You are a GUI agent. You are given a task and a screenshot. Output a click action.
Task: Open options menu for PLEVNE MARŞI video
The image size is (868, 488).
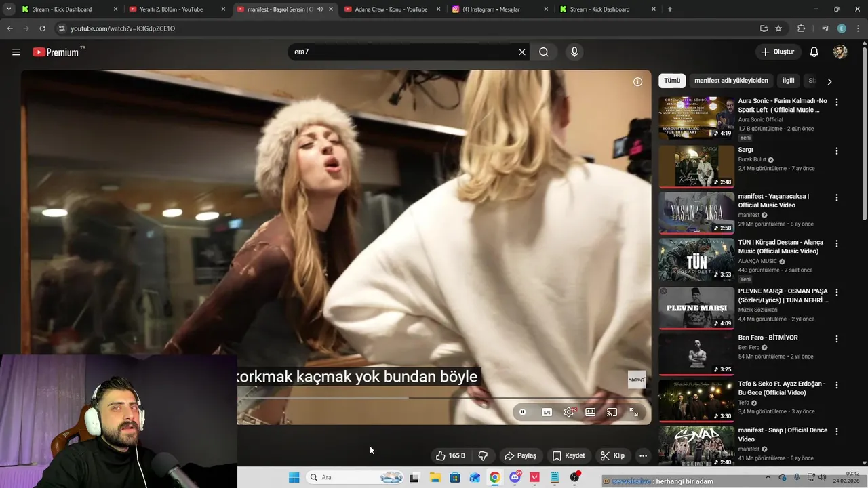tap(836, 292)
